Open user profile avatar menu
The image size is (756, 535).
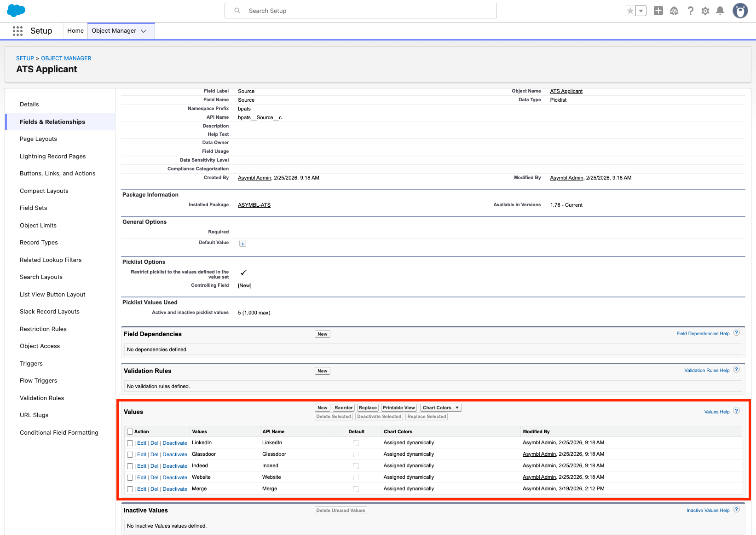click(x=740, y=11)
